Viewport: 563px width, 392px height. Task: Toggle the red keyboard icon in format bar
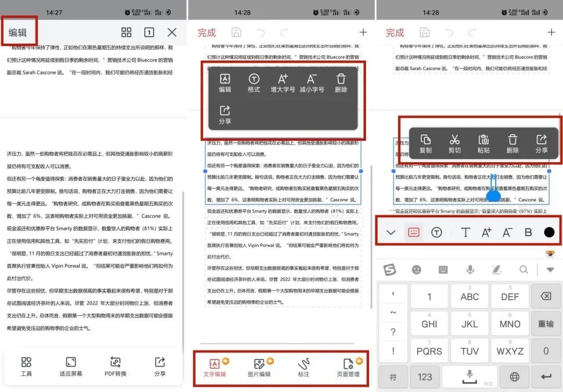tap(413, 232)
